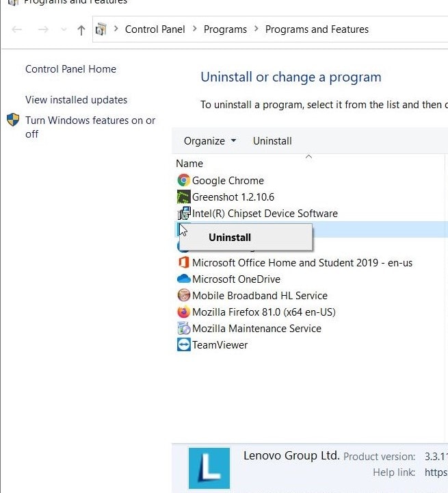Click the Back navigation arrow
This screenshot has height=493, width=448.
click(x=16, y=29)
